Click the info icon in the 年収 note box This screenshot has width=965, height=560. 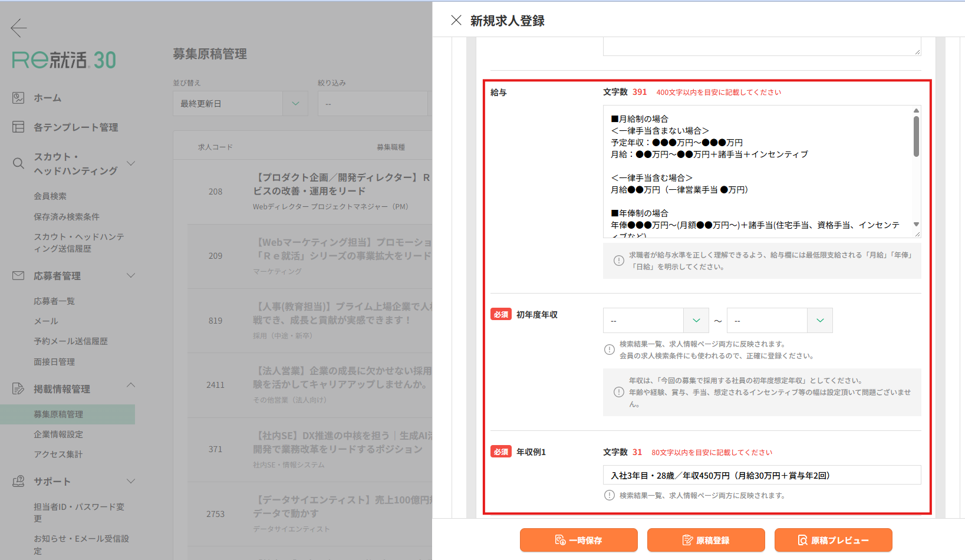[619, 392]
